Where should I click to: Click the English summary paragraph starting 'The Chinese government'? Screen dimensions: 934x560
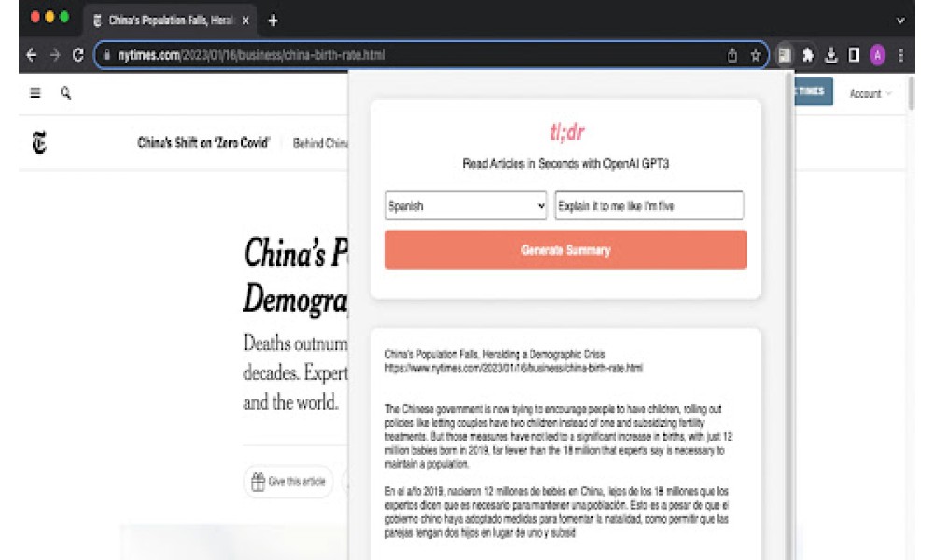pos(559,437)
